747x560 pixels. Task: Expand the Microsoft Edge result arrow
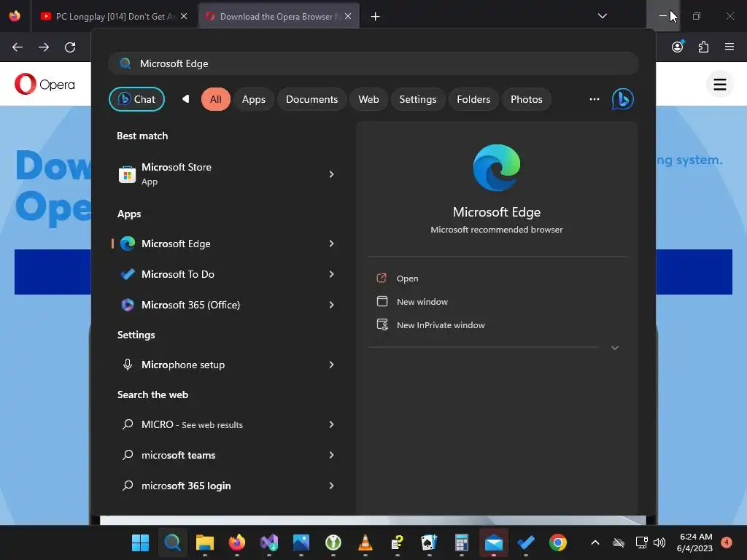[x=332, y=244]
